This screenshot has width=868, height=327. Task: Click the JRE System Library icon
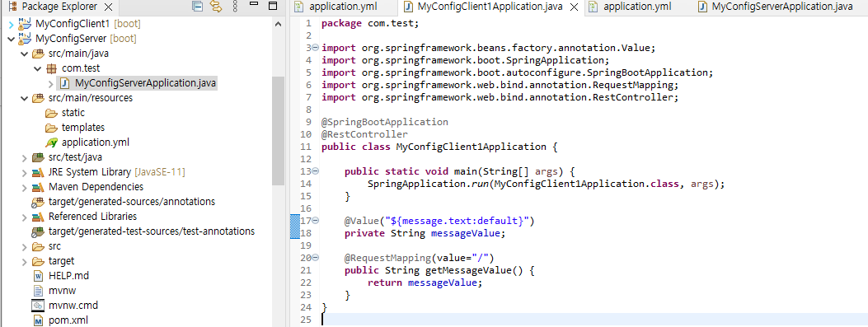click(38, 172)
